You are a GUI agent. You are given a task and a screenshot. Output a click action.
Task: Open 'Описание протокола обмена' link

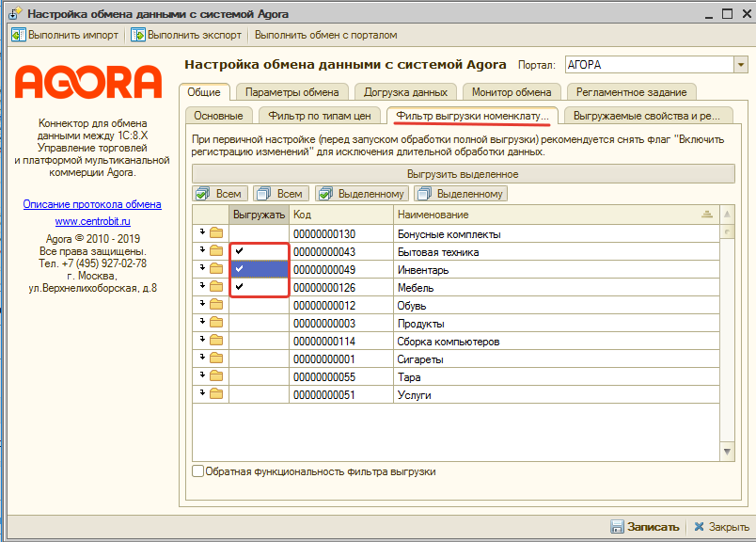91,204
